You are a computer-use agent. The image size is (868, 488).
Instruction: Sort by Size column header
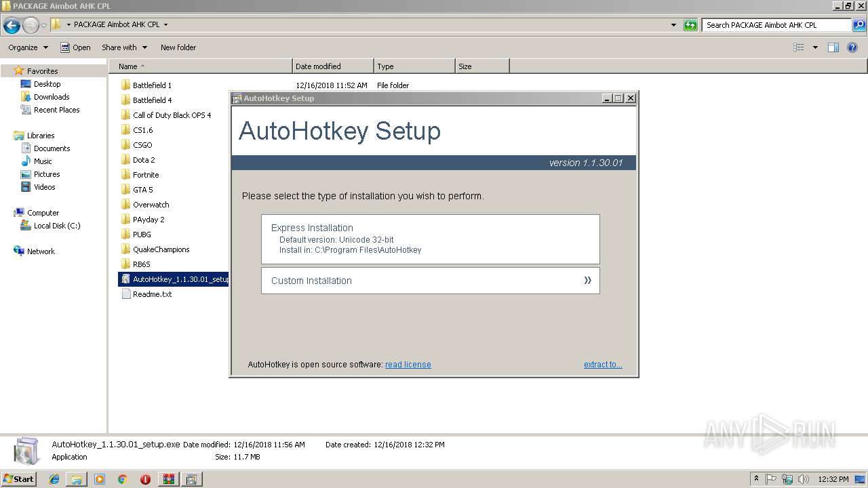482,66
